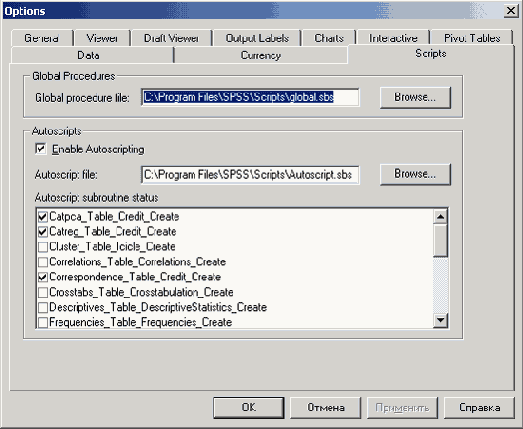
Task: Close the Options dialog window
Action: click(x=511, y=11)
